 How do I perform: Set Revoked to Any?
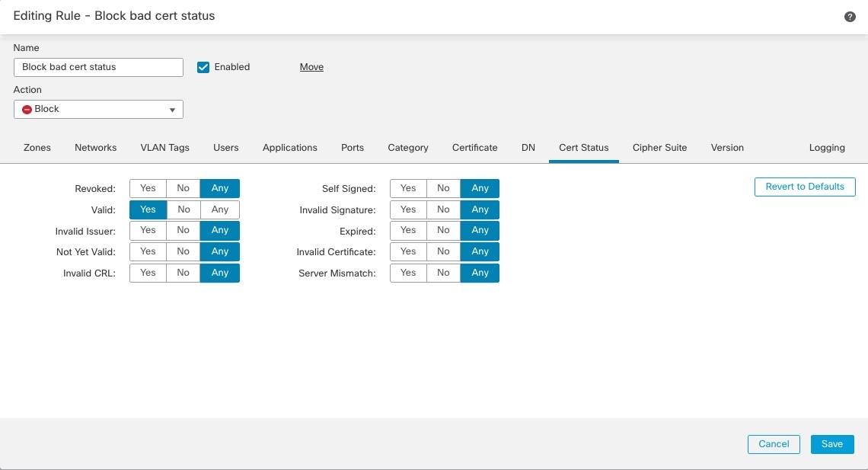click(220, 188)
